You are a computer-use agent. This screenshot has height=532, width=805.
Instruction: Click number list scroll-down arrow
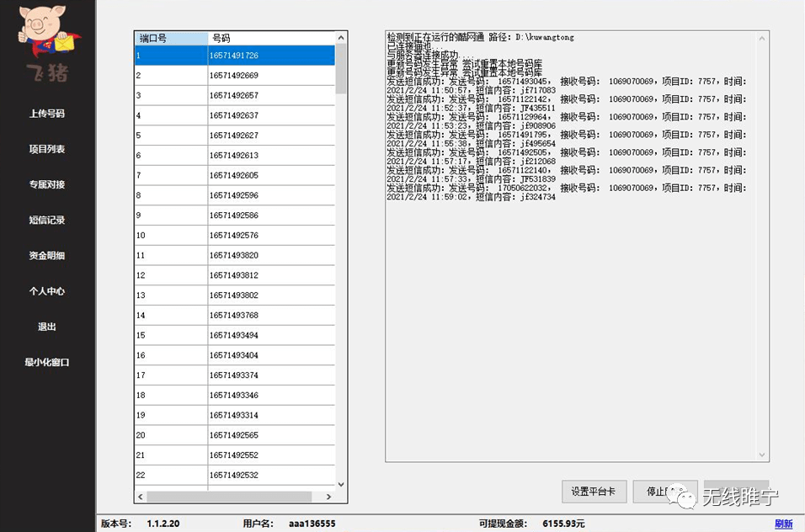(x=341, y=485)
